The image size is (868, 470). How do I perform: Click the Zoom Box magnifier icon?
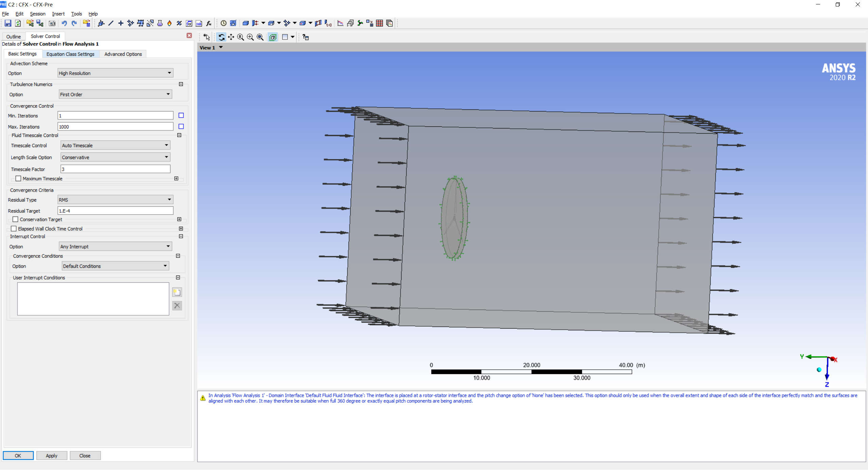click(250, 37)
